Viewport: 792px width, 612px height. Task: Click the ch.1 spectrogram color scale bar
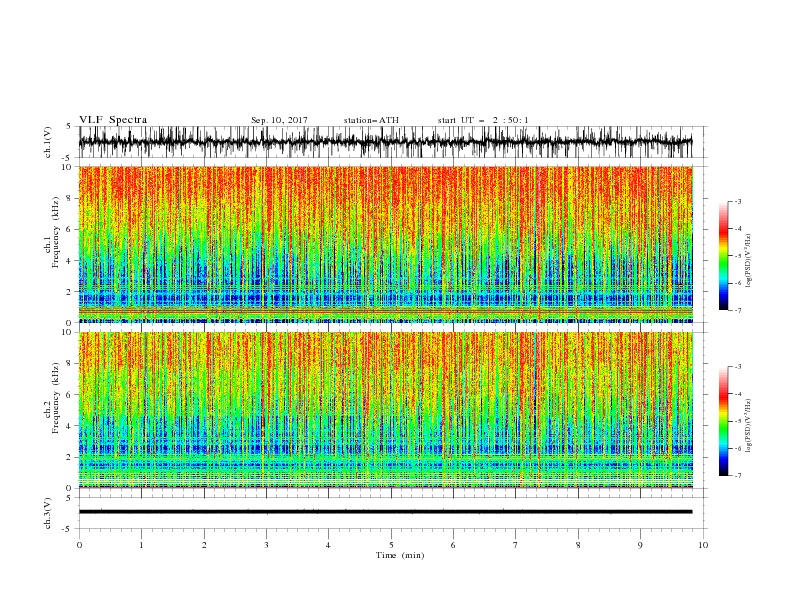click(x=723, y=256)
